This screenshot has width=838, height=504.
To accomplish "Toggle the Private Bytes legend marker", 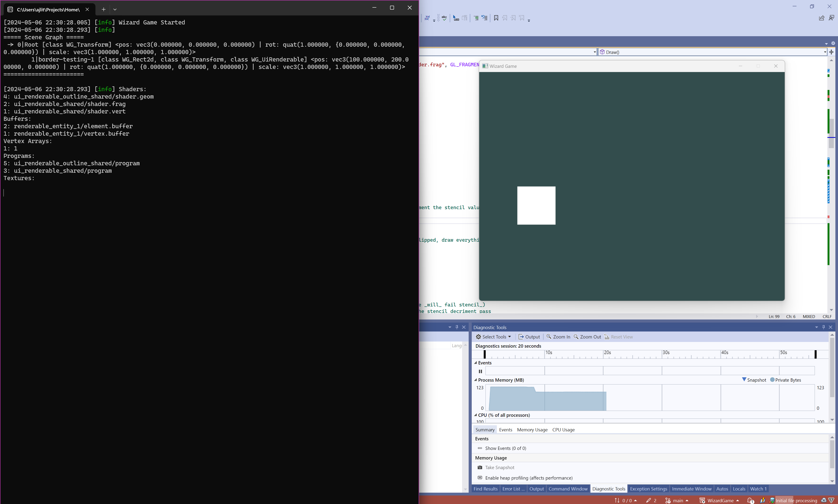I will click(x=772, y=380).
